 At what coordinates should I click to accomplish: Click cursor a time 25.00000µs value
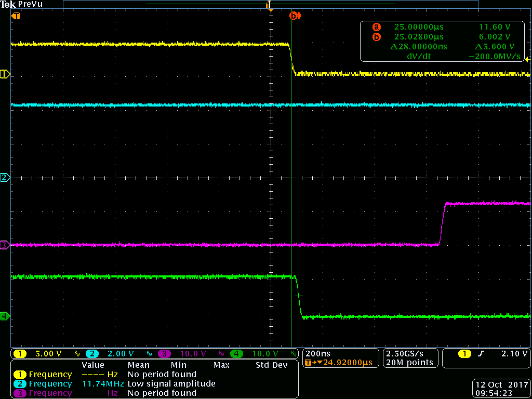pyautogui.click(x=419, y=27)
